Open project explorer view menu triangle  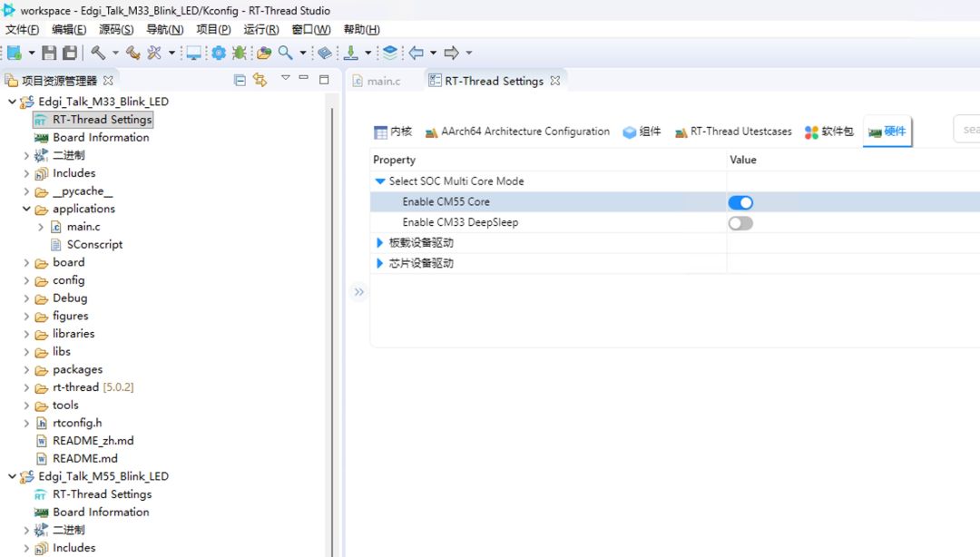(285, 78)
